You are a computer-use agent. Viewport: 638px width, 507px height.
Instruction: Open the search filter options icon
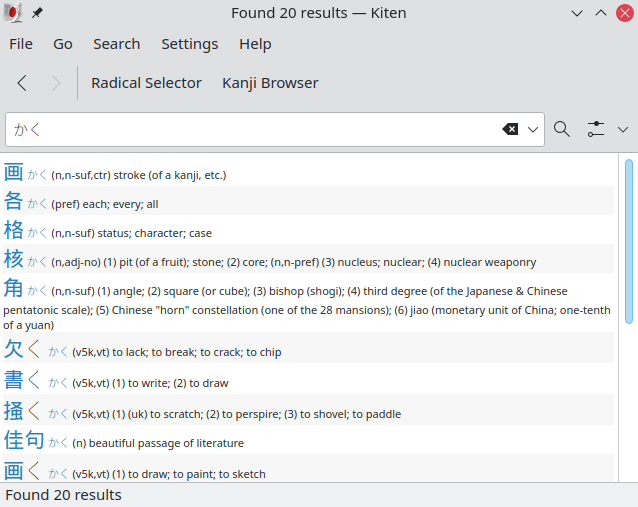(x=596, y=129)
